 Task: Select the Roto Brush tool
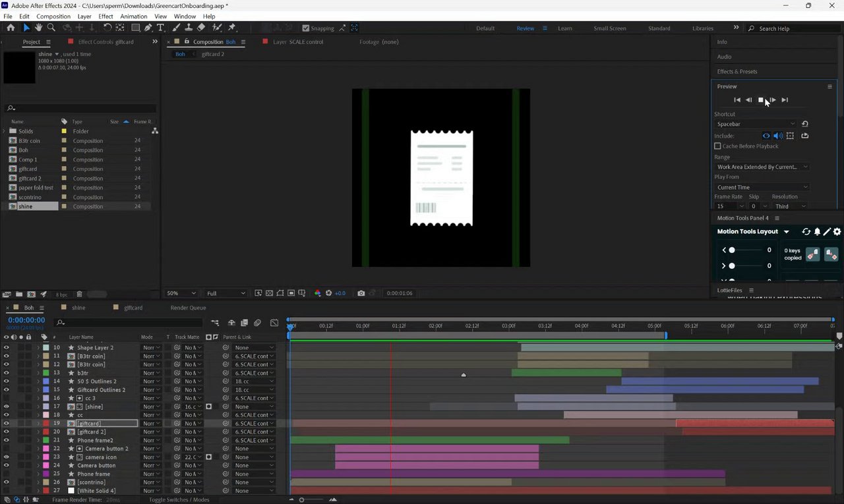coord(217,28)
